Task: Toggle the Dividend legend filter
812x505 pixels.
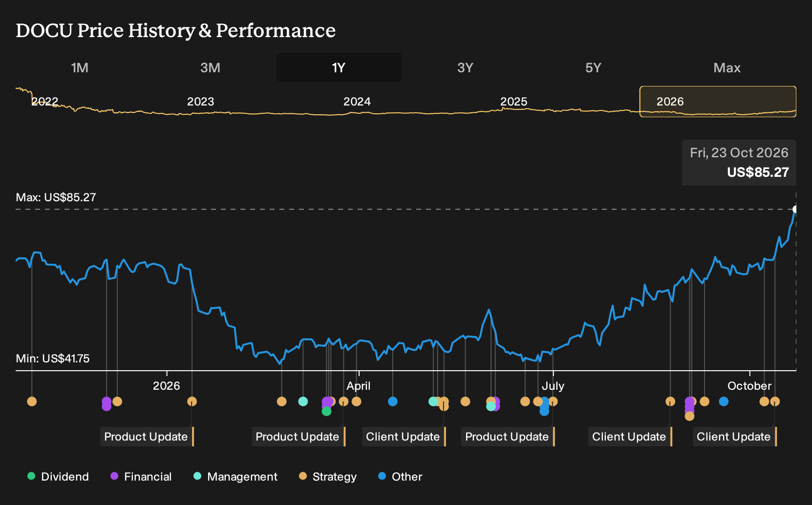Action: click(58, 476)
